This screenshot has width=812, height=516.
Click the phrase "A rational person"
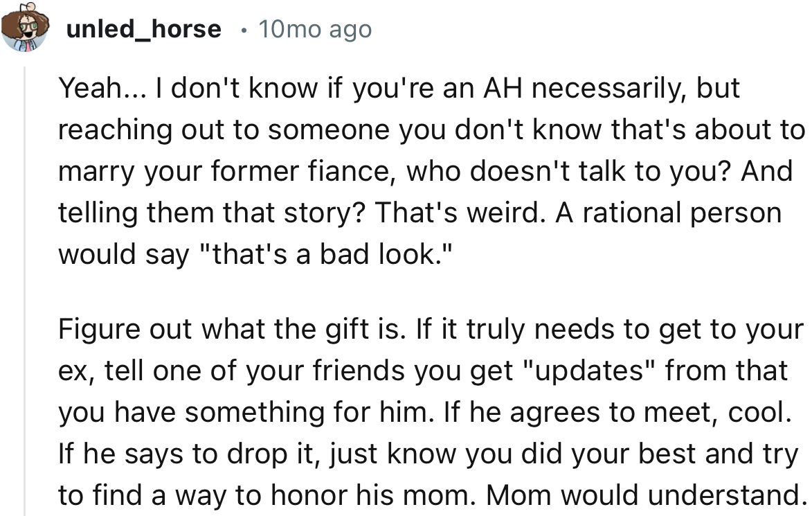669,213
